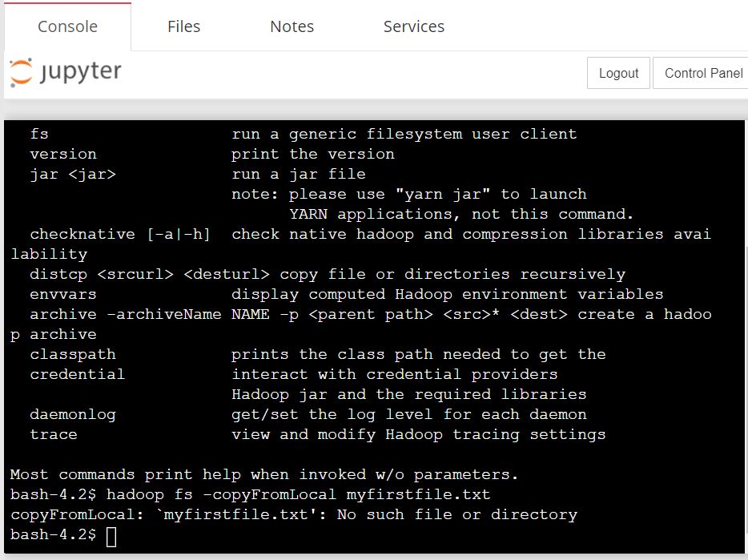Click the hadoop fs -copyFromLocal command line

[250, 494]
